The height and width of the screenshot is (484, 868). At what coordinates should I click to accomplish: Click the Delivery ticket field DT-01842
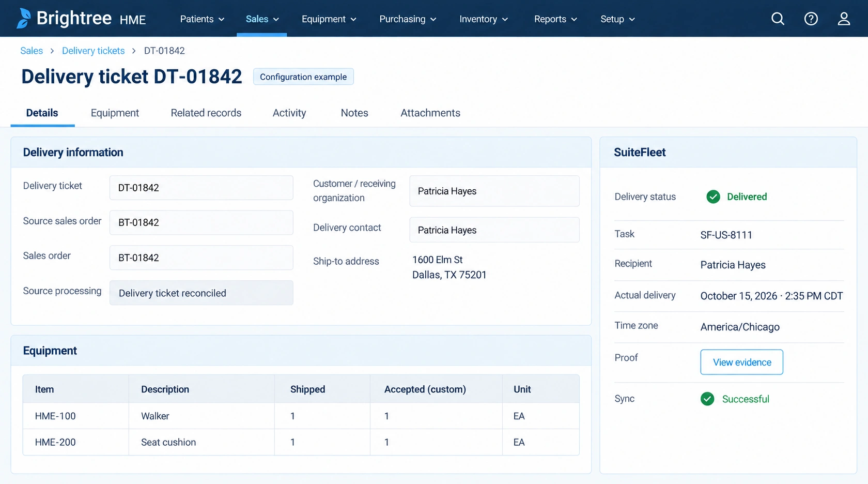(201, 188)
